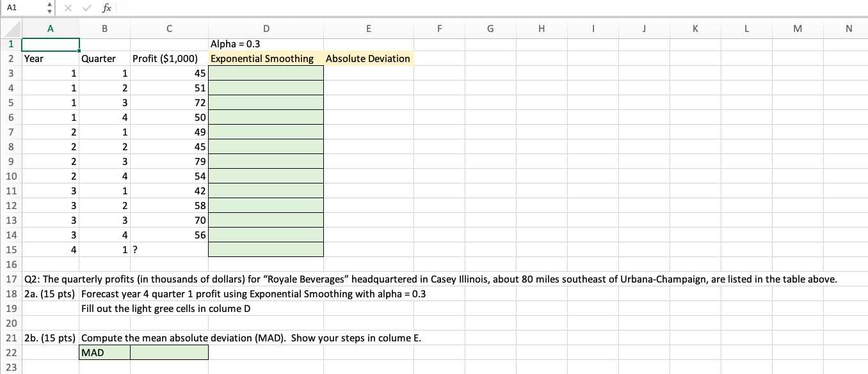Select green smoothing cell beside profit 79

(x=266, y=161)
